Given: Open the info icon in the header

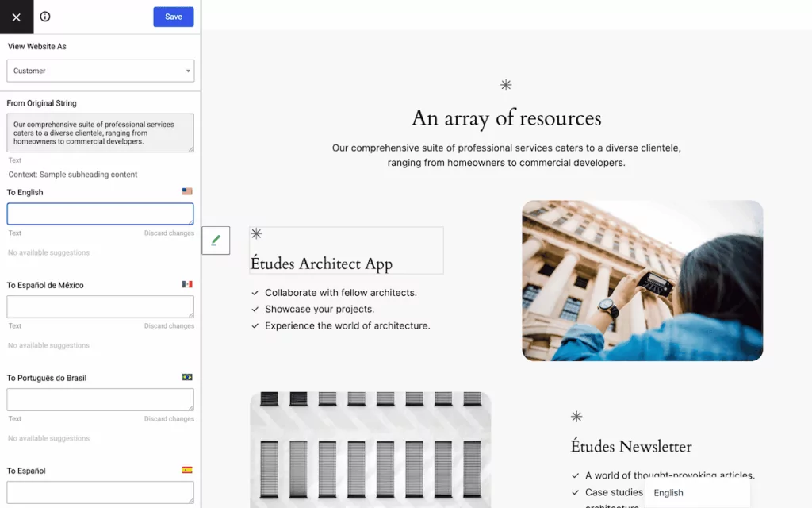Looking at the screenshot, I should coord(45,17).
